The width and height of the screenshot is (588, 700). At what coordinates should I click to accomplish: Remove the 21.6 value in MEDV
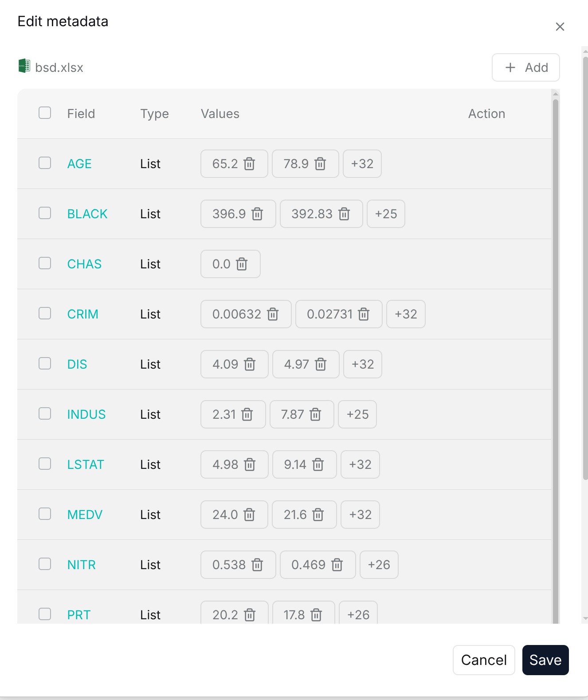pos(318,515)
